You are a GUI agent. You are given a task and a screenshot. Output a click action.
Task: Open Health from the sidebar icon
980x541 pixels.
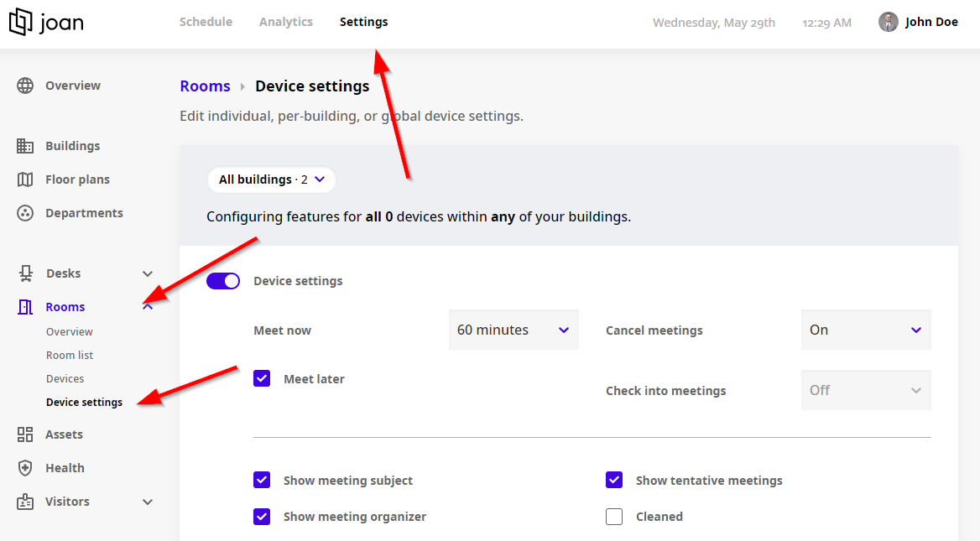tap(24, 467)
